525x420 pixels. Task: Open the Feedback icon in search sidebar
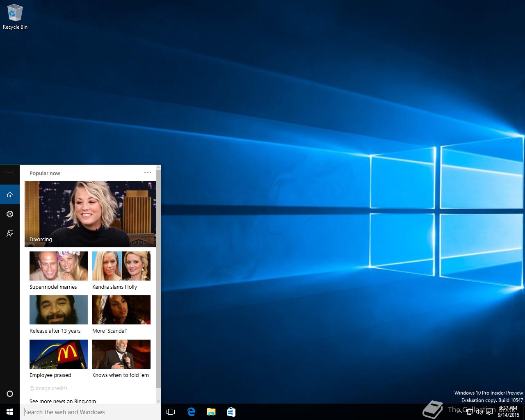click(x=10, y=234)
